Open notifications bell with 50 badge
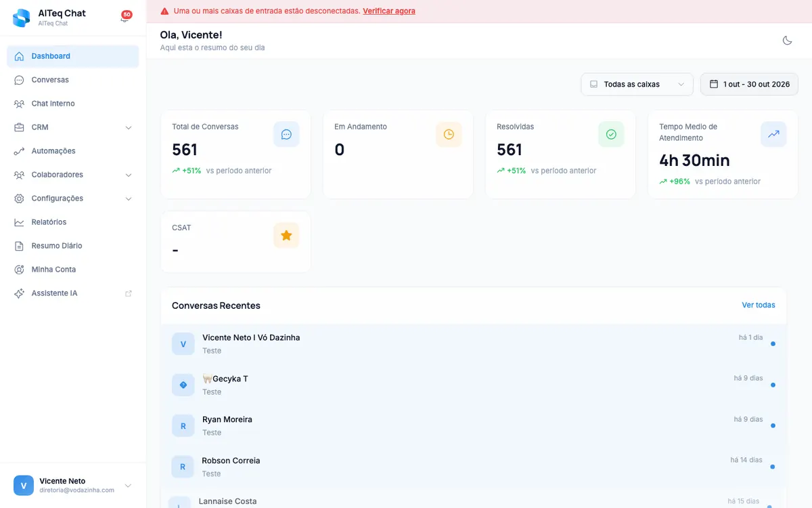The image size is (812, 508). click(x=125, y=17)
